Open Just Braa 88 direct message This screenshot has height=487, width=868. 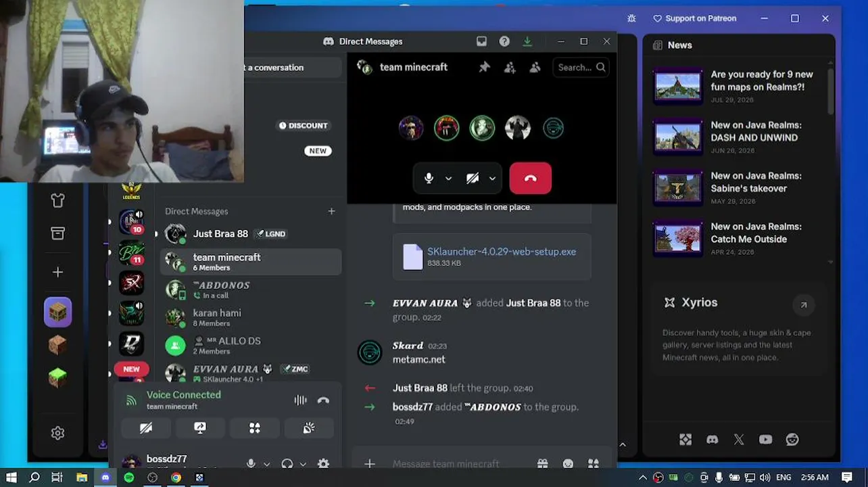click(x=251, y=234)
